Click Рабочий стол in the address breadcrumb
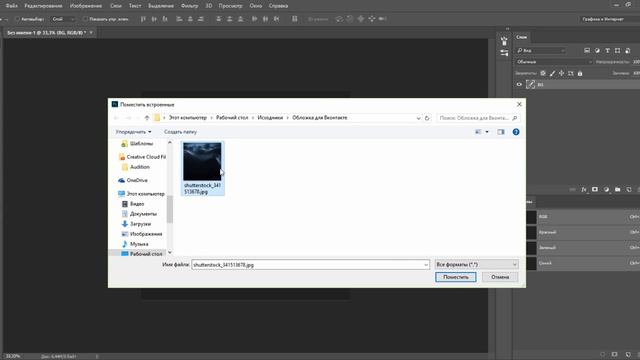640x360 pixels. (x=232, y=118)
